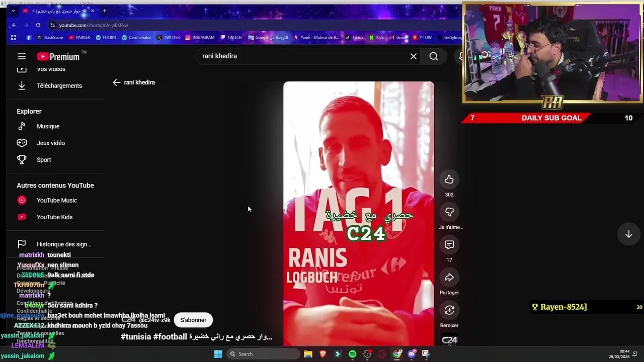Mute the tab via its speaker icon
Screen dimensions: 644x362
(85, 11)
